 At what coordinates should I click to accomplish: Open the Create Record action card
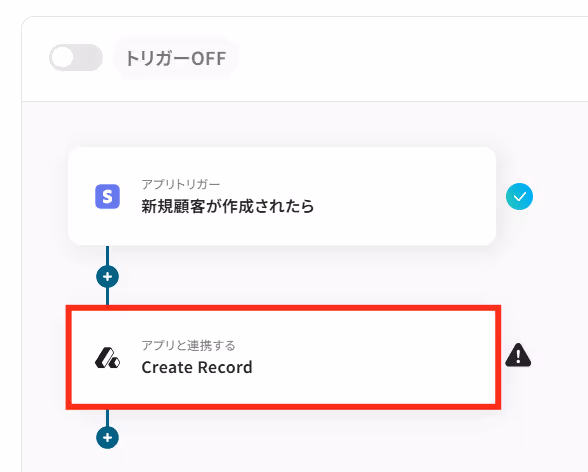(x=284, y=357)
